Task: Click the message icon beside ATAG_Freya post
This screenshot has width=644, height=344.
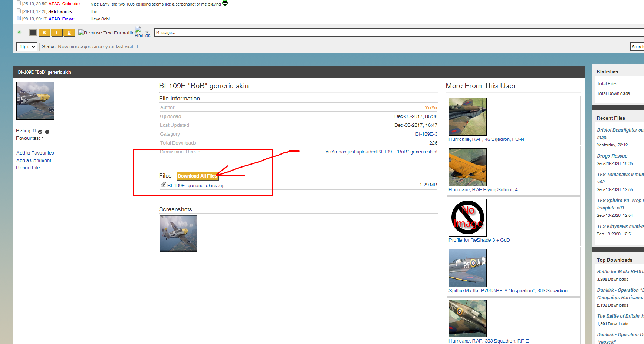Action: click(19, 18)
